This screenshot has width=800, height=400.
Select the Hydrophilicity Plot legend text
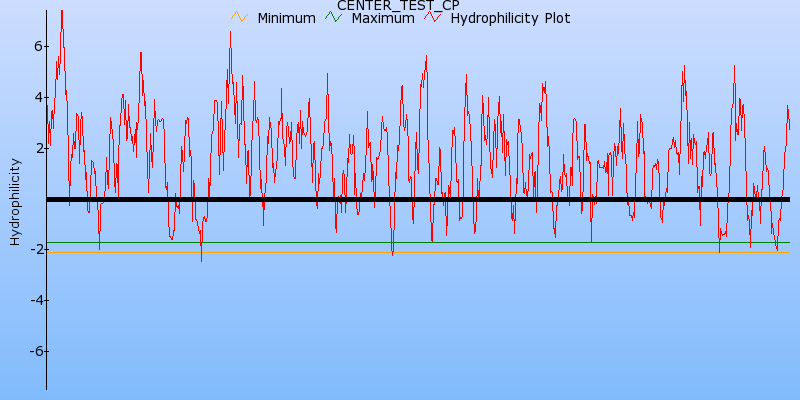pyautogui.click(x=510, y=18)
